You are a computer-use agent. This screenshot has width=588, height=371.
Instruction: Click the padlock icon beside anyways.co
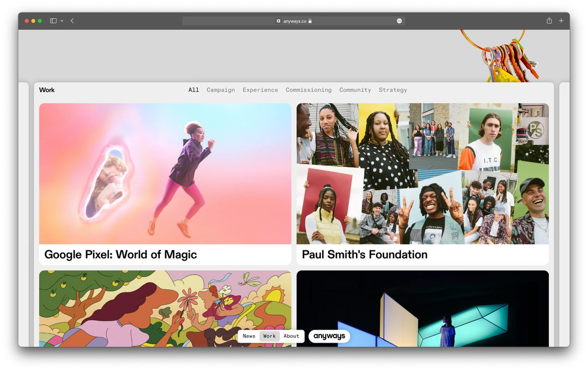[x=310, y=21]
